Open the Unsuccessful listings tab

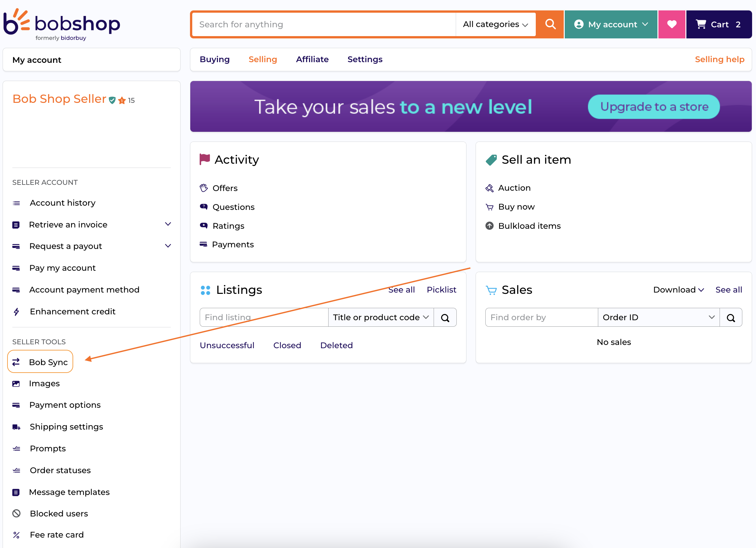pos(227,345)
